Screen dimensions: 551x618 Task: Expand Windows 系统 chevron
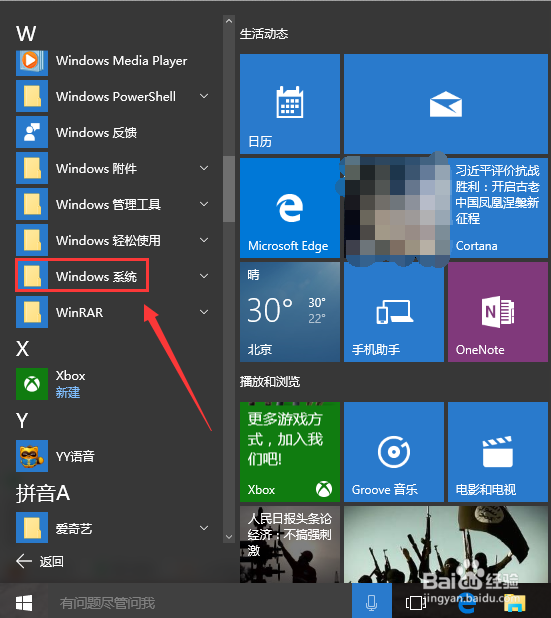(x=204, y=276)
